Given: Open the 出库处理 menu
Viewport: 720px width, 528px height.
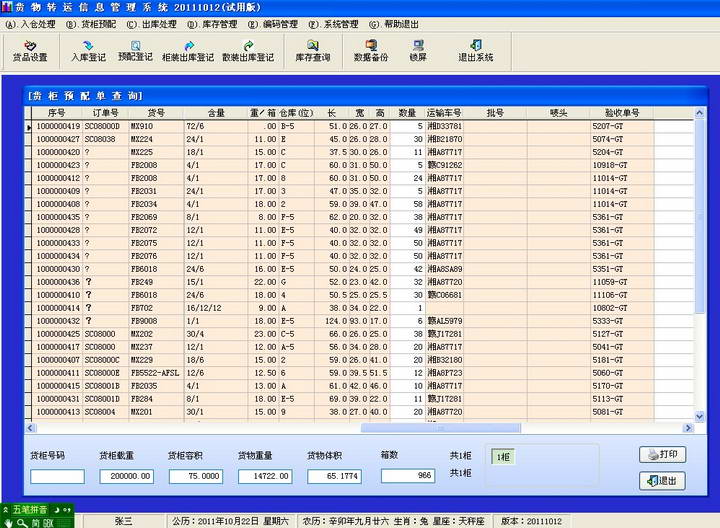Looking at the screenshot, I should (x=152, y=24).
